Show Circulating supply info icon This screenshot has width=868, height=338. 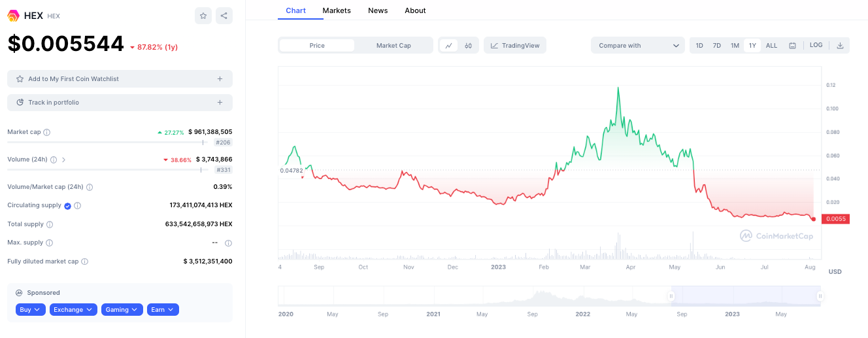point(77,205)
